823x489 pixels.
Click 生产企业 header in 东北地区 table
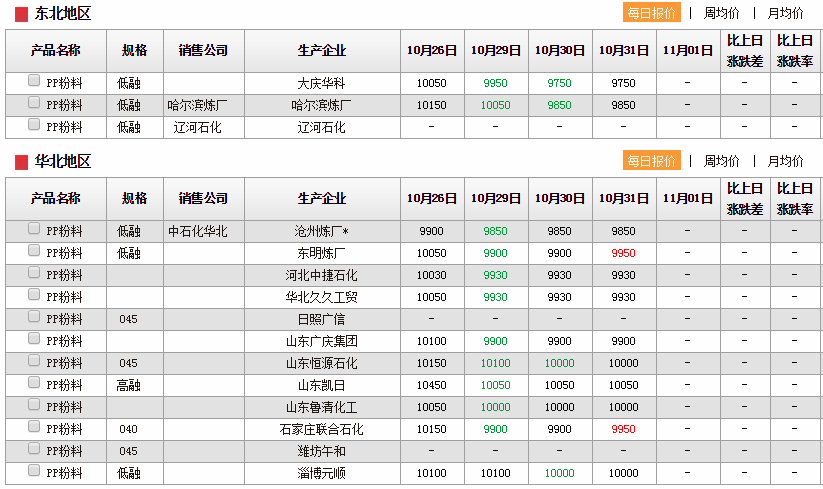coord(321,51)
